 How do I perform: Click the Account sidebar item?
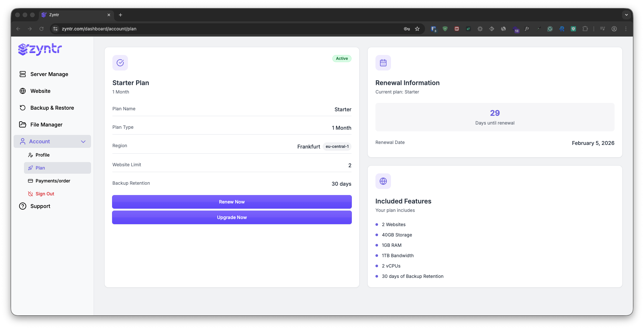(x=52, y=141)
